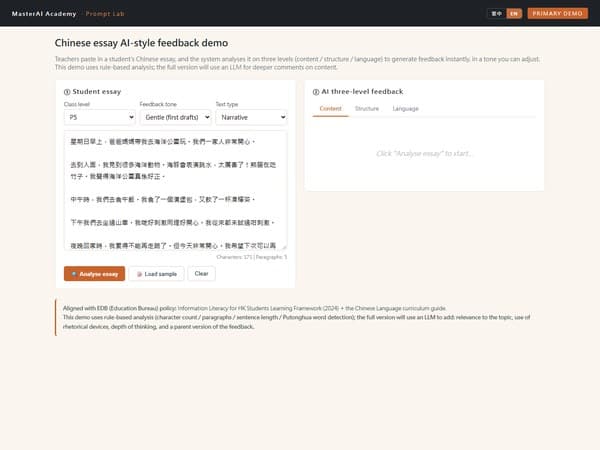Click the 'Text type' label
Image resolution: width=600 pixels, height=450 pixels.
point(227,104)
